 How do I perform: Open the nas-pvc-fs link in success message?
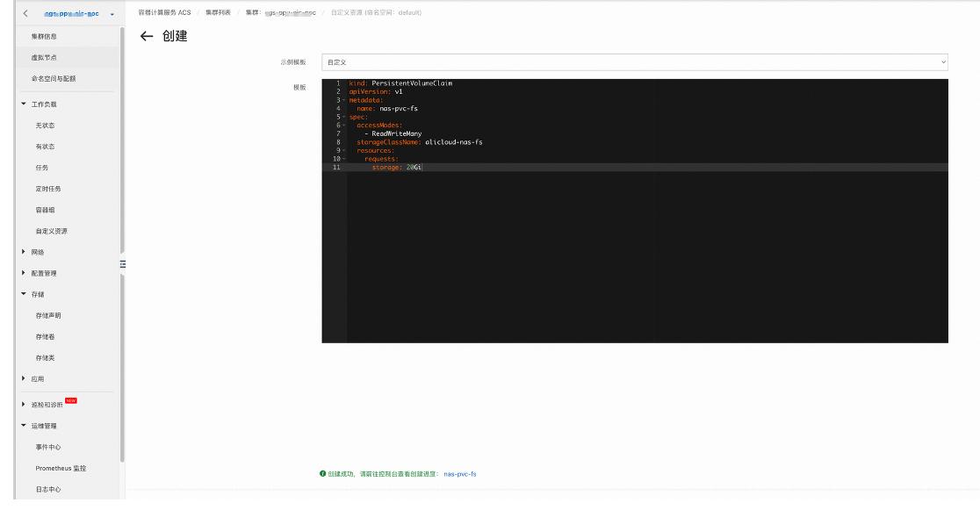pyautogui.click(x=460, y=474)
